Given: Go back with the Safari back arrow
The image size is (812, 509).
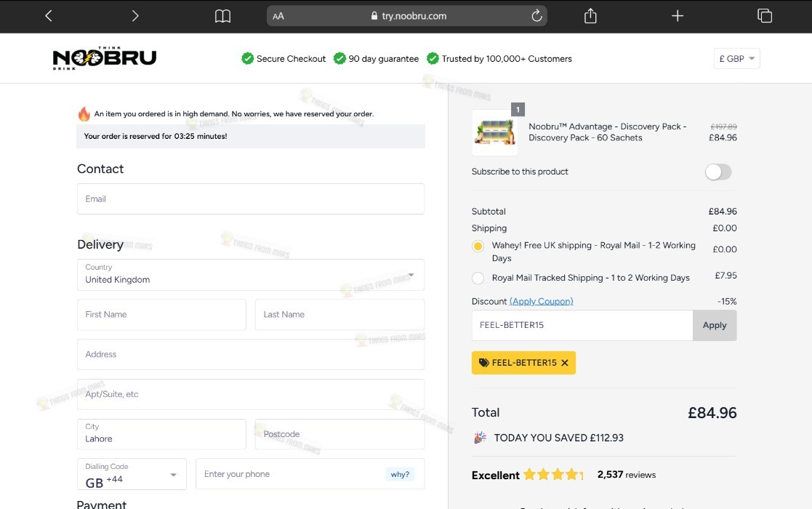Looking at the screenshot, I should [x=49, y=16].
